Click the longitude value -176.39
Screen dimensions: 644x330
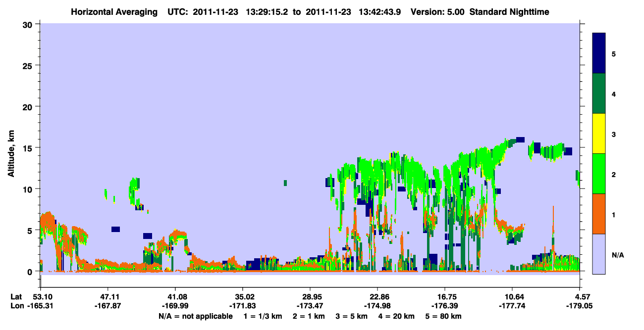tap(445, 306)
